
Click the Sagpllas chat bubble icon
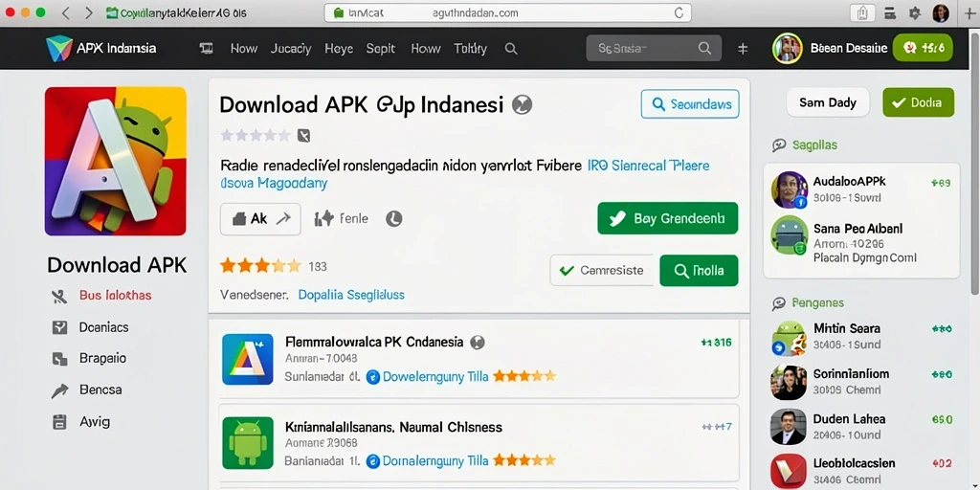(779, 145)
